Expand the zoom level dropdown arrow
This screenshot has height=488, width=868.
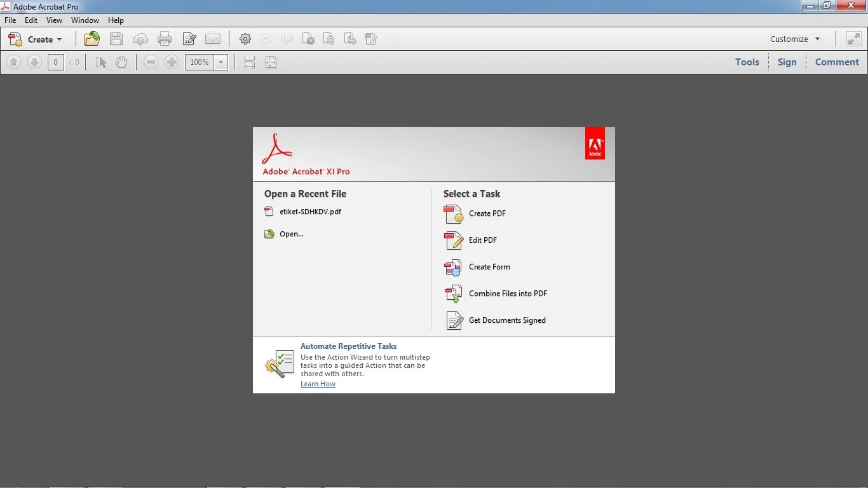tap(221, 62)
